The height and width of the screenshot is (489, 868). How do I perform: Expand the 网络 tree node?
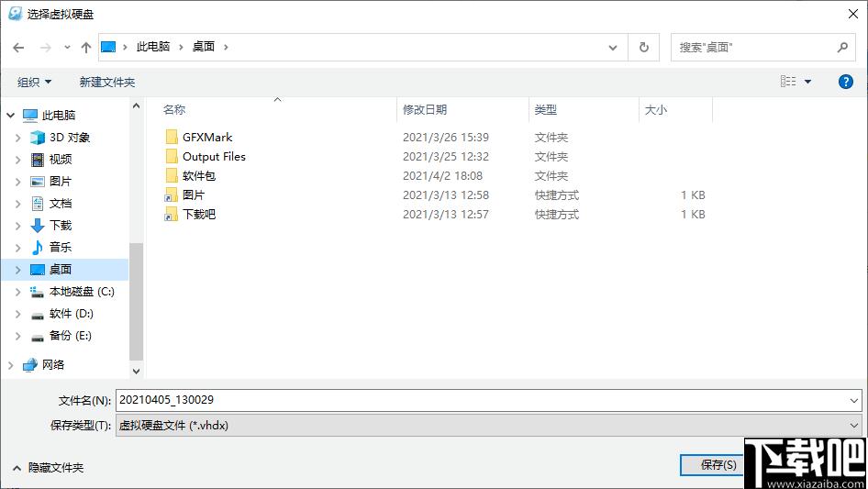11,364
